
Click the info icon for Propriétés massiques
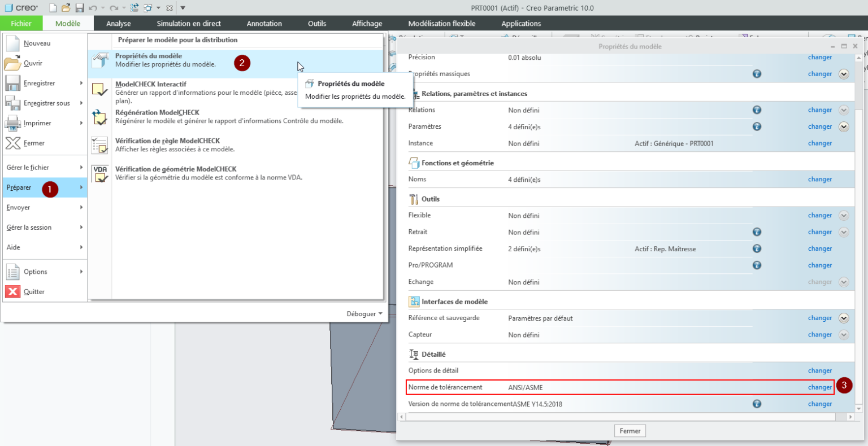pyautogui.click(x=757, y=74)
